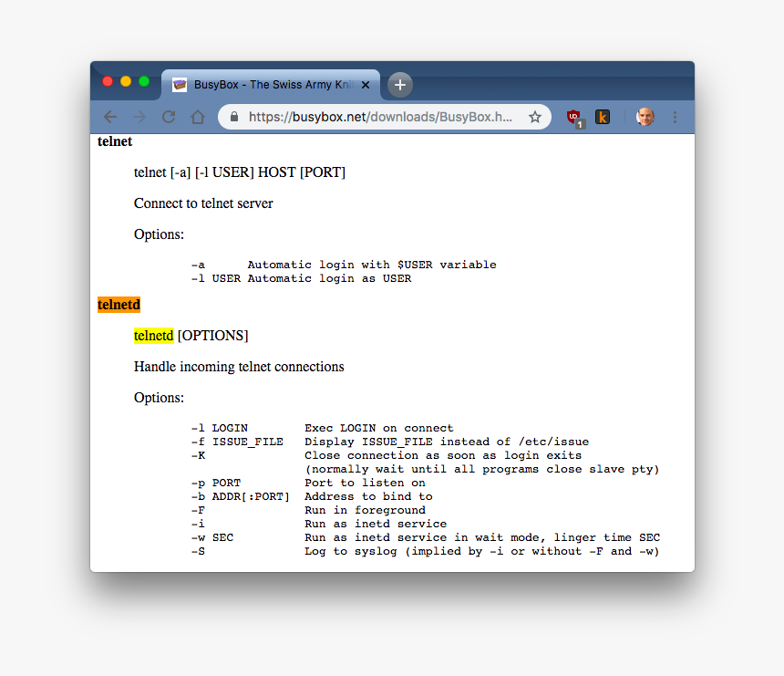The image size is (784, 676).
Task: Open the Chrome three-dot menu
Action: pyautogui.click(x=675, y=117)
